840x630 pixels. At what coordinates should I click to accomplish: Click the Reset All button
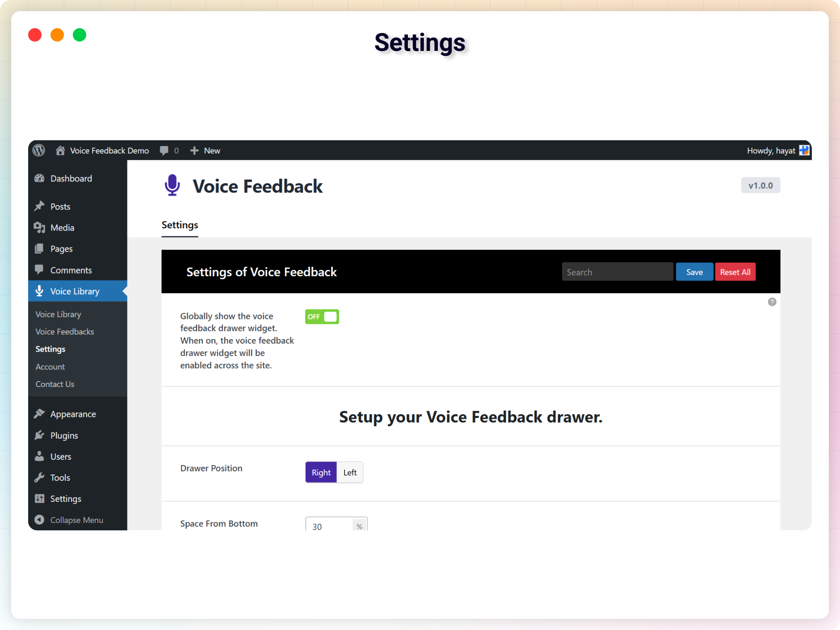735,272
